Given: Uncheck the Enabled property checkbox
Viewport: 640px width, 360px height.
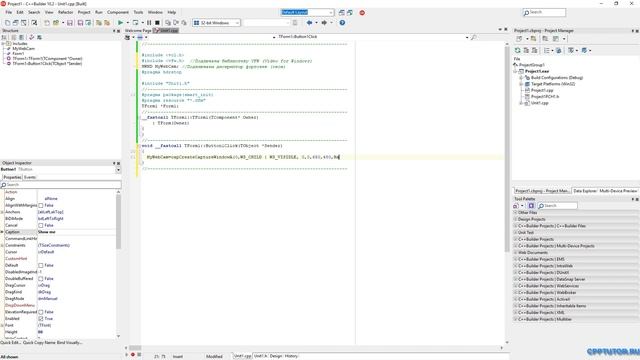Looking at the screenshot, I should [41, 319].
